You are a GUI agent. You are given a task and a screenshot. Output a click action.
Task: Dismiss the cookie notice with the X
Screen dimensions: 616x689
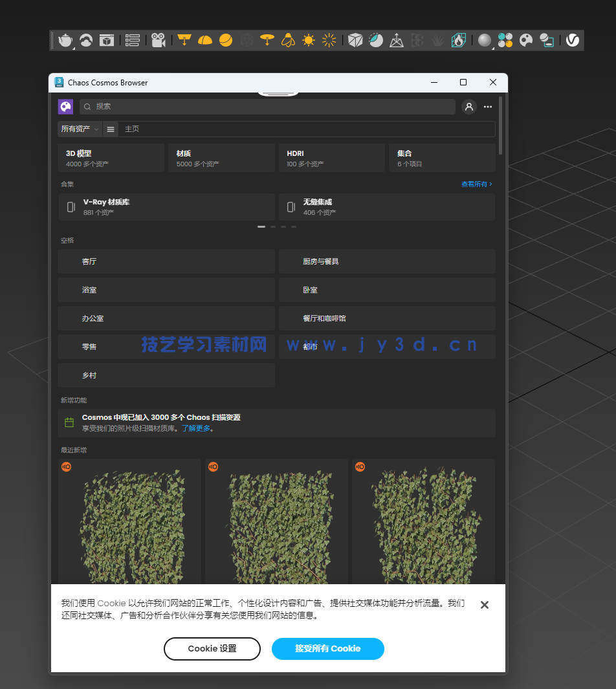[484, 605]
